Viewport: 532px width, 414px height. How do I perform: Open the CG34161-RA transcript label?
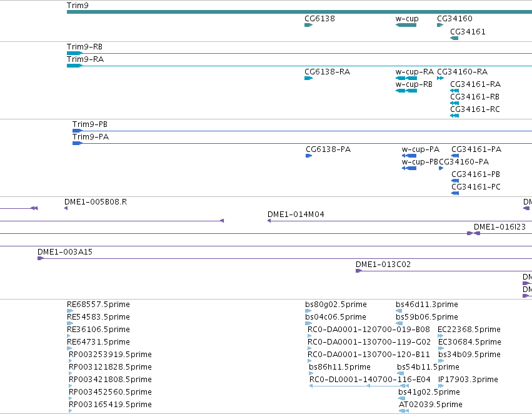[475, 84]
